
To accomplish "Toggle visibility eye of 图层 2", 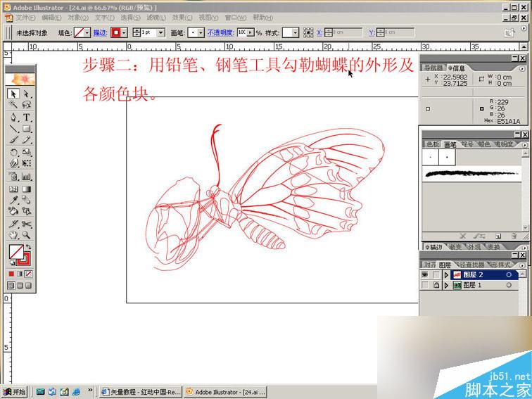I will [425, 275].
